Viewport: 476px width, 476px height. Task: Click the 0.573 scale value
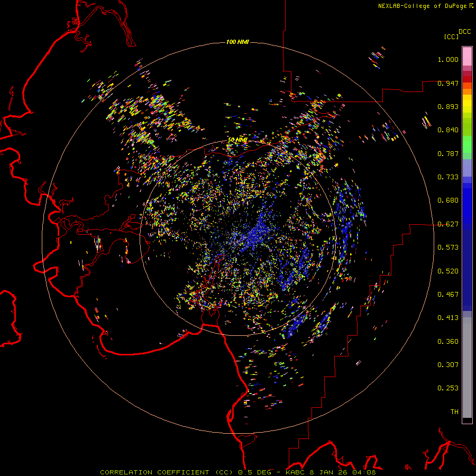tap(448, 248)
